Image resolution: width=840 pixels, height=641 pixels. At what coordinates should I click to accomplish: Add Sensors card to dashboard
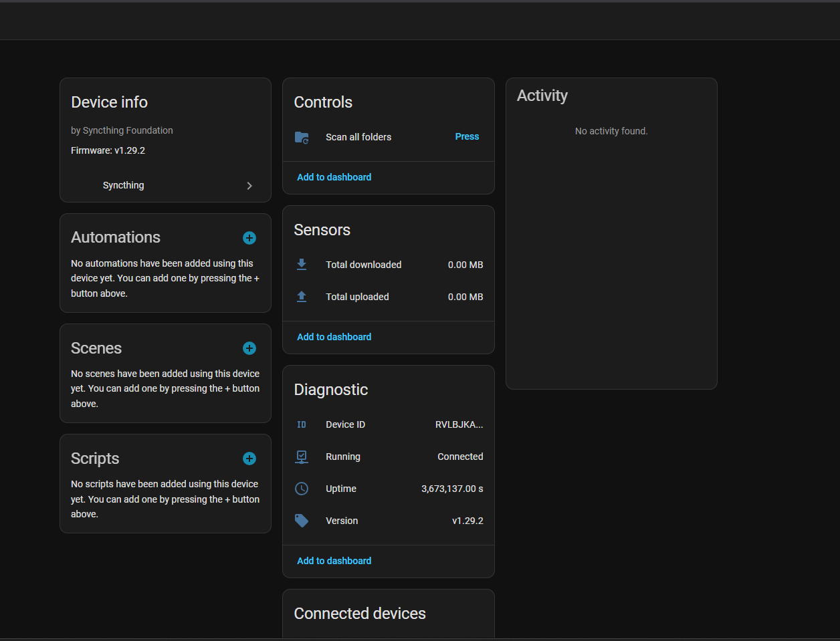coord(334,337)
